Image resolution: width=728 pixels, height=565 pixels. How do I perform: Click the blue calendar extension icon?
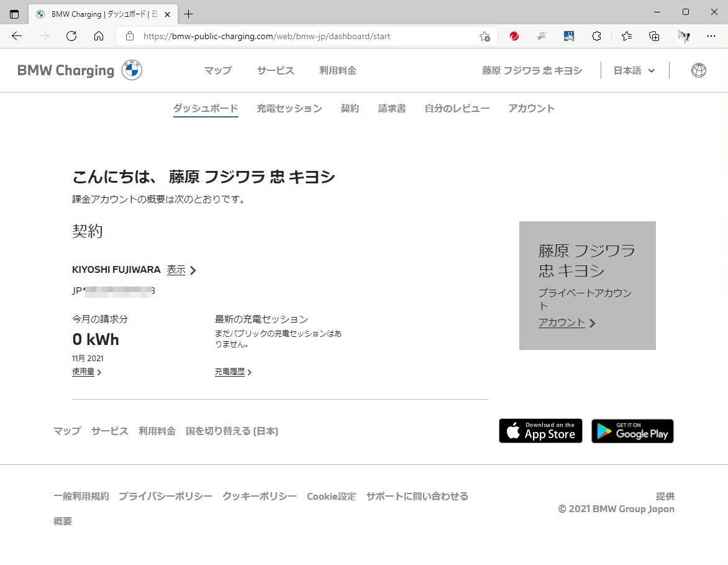click(x=569, y=36)
